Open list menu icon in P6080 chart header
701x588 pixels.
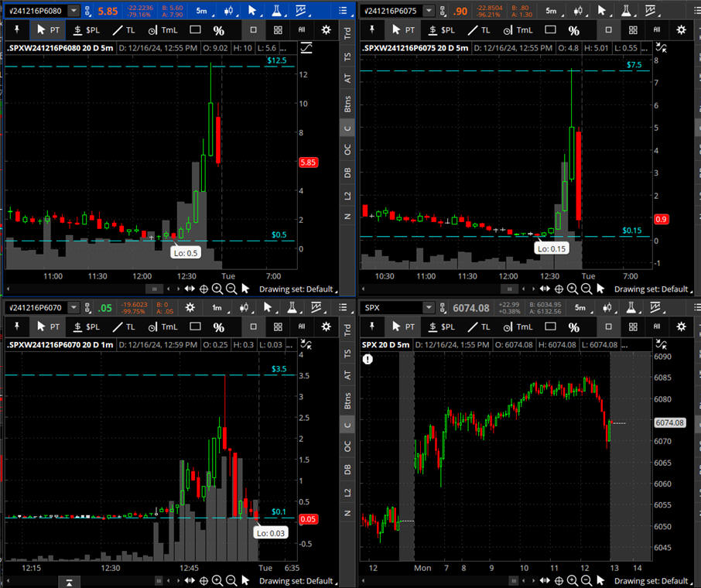pos(344,11)
